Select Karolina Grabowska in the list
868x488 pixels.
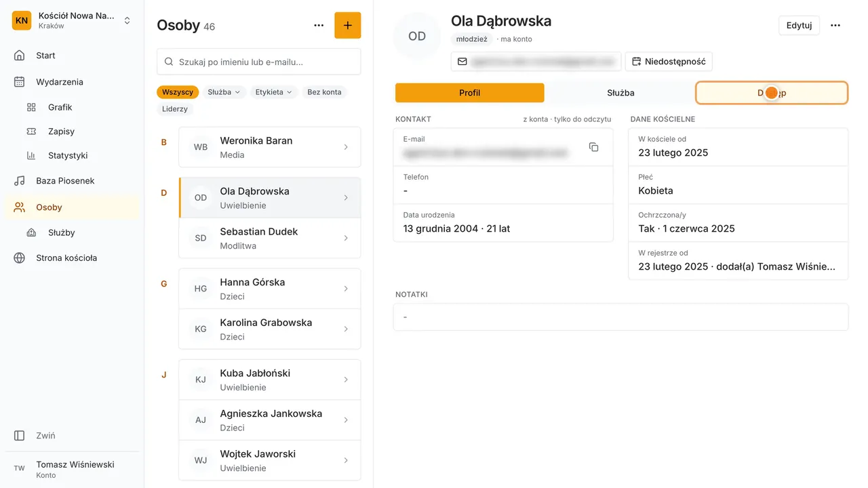[270, 329]
